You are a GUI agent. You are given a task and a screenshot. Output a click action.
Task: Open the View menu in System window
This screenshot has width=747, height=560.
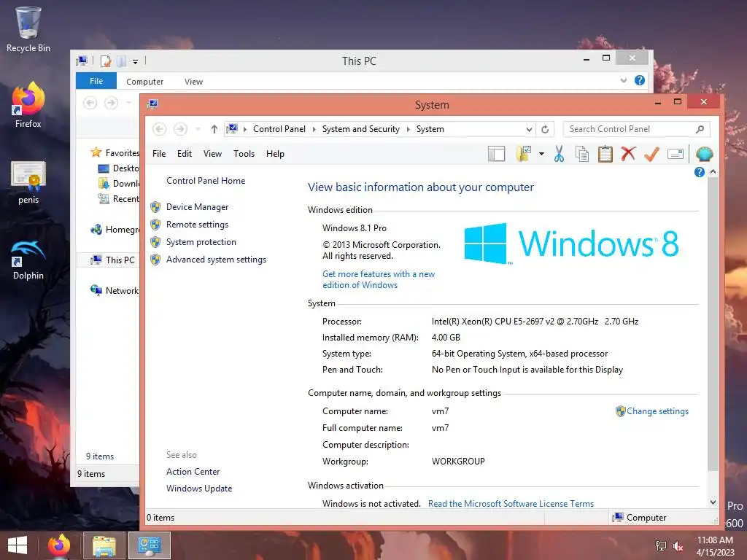(x=212, y=154)
